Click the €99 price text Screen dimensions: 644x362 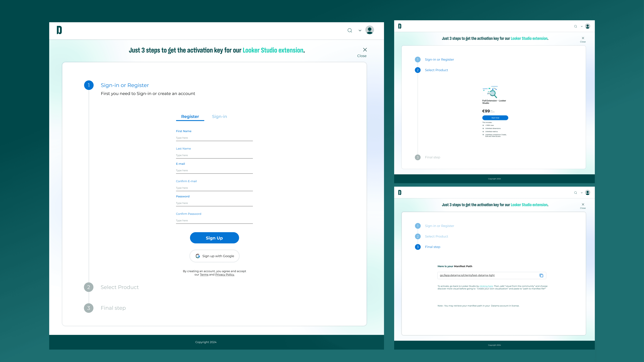[486, 111]
